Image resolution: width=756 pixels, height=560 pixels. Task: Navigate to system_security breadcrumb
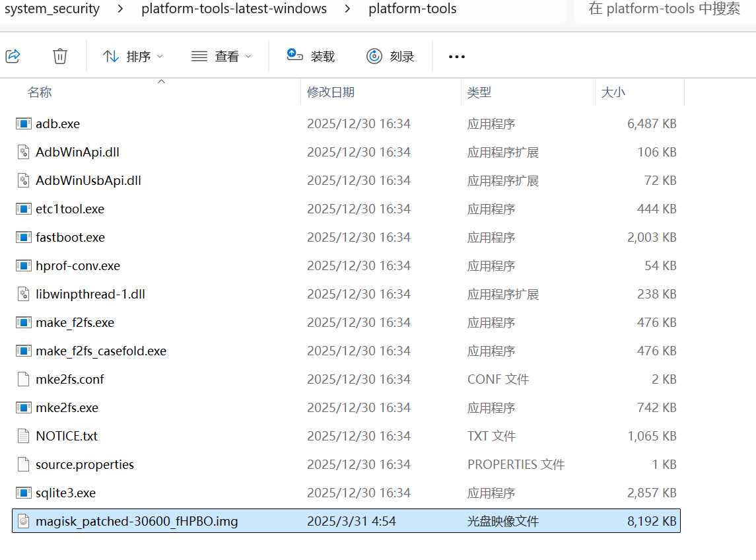click(x=52, y=9)
